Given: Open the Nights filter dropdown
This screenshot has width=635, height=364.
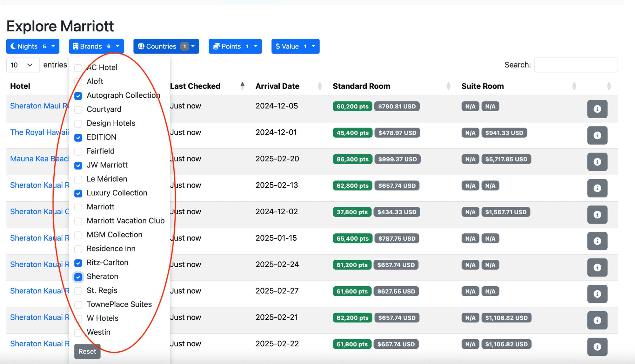Looking at the screenshot, I should pyautogui.click(x=33, y=46).
